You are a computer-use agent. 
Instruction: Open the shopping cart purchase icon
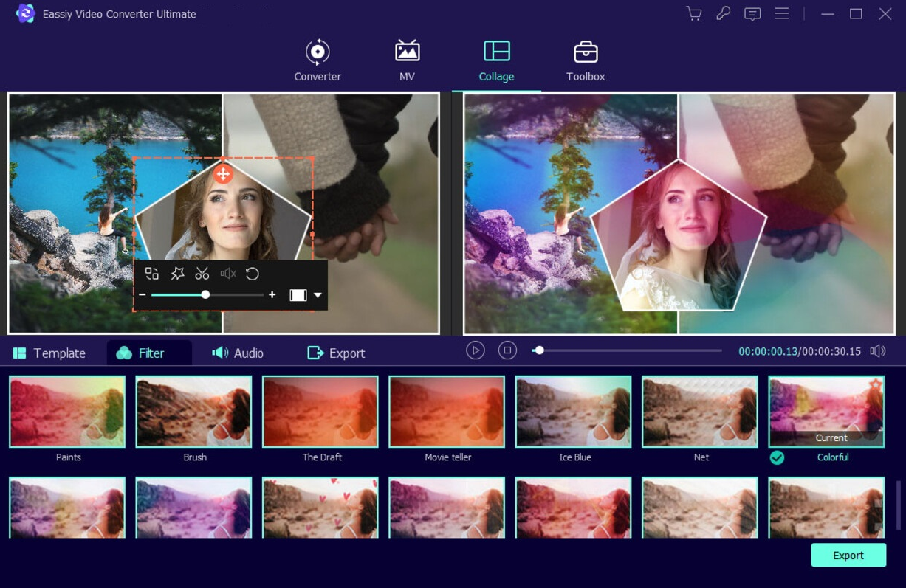click(x=693, y=14)
